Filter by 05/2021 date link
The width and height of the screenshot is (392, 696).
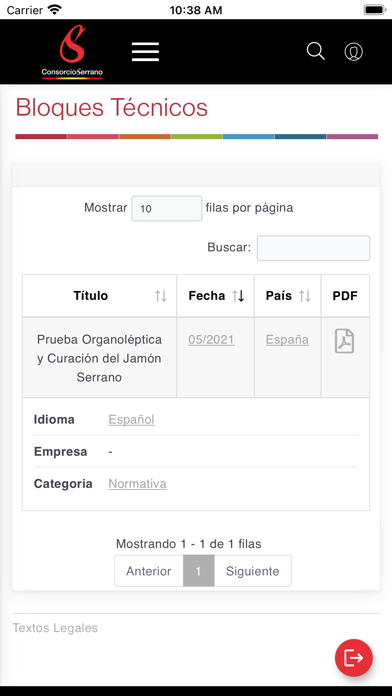(211, 340)
